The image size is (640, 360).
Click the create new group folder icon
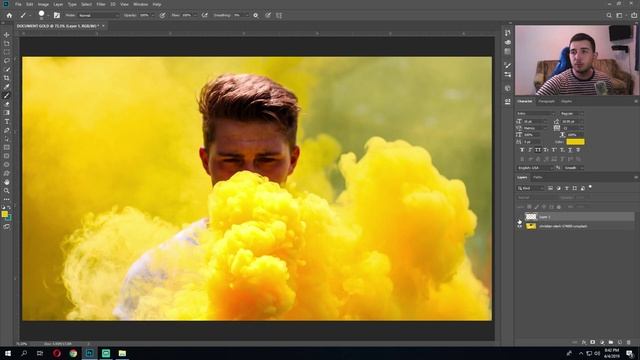tap(611, 342)
